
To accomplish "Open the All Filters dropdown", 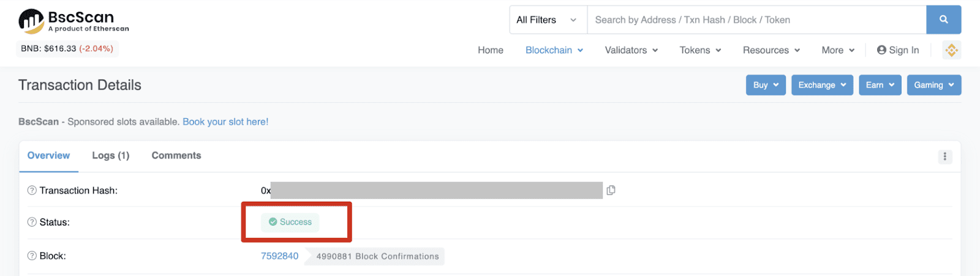I will coord(548,20).
